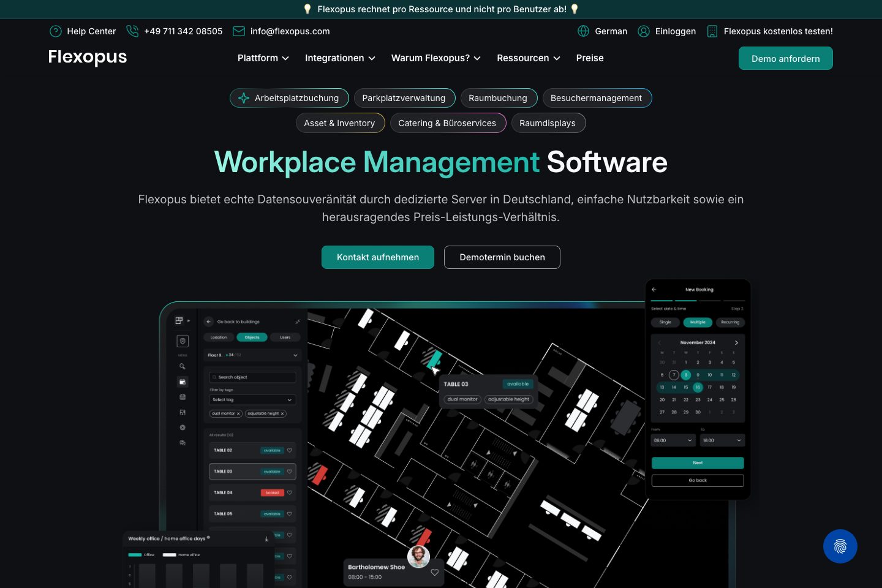Screen dimensions: 882x588
Task: Select the TABLE 03 list row
Action: pyautogui.click(x=252, y=472)
